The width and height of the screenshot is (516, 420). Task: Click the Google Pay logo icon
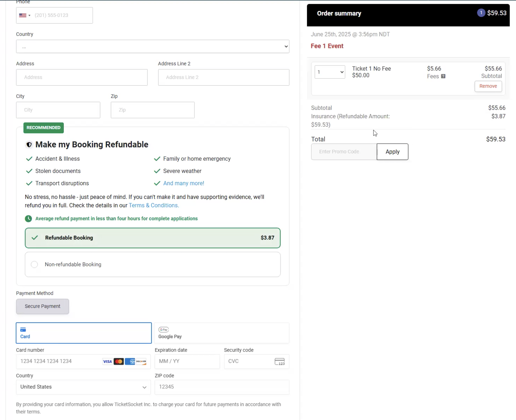(164, 329)
